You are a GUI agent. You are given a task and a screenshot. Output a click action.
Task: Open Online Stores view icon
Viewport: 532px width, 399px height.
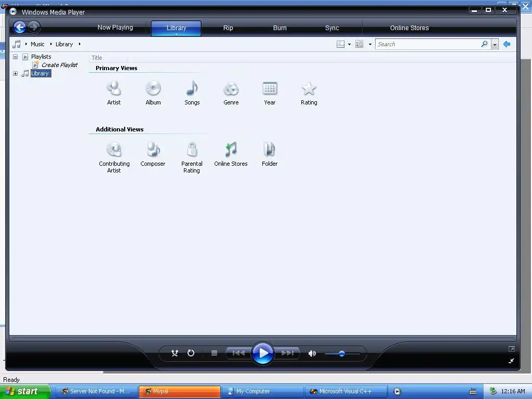pos(231,150)
